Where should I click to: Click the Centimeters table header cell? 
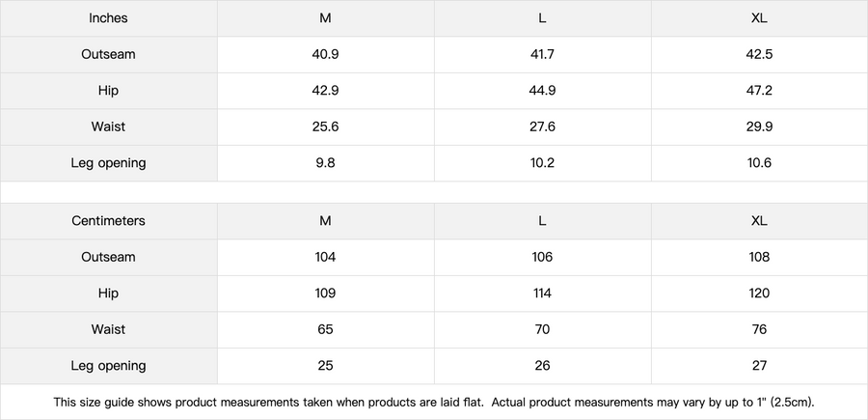[108, 221]
